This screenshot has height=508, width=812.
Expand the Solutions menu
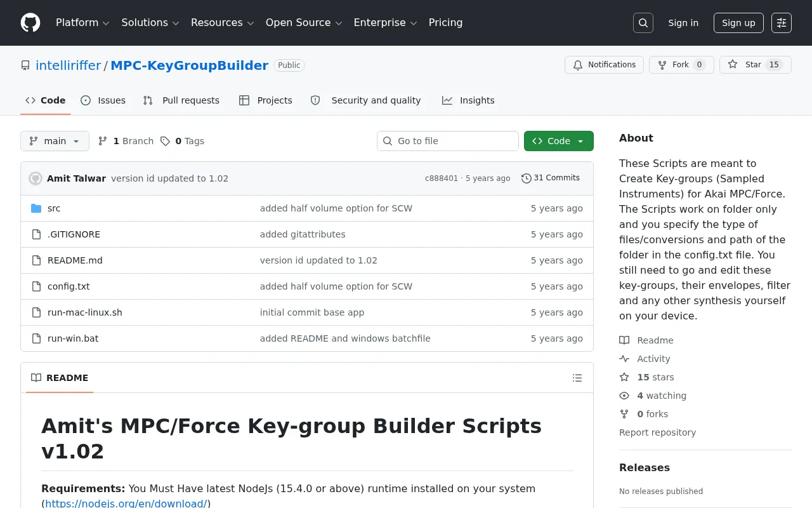point(150,23)
